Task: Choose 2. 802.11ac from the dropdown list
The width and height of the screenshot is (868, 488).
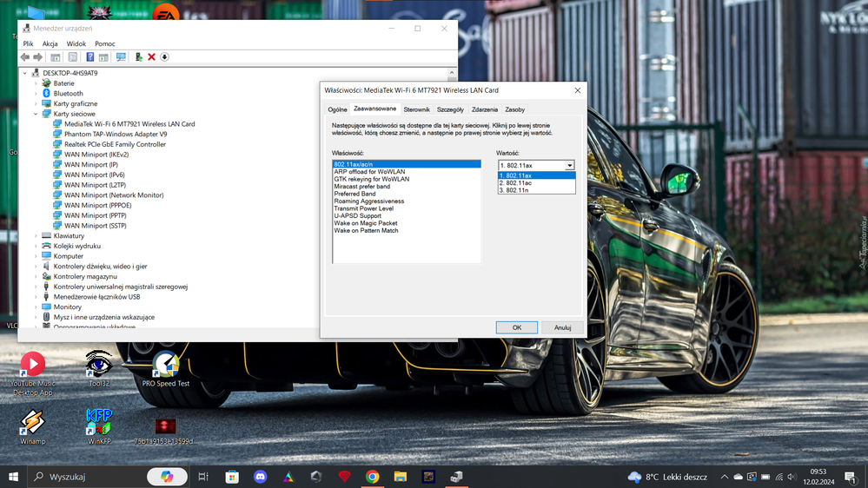Action: tap(521, 183)
